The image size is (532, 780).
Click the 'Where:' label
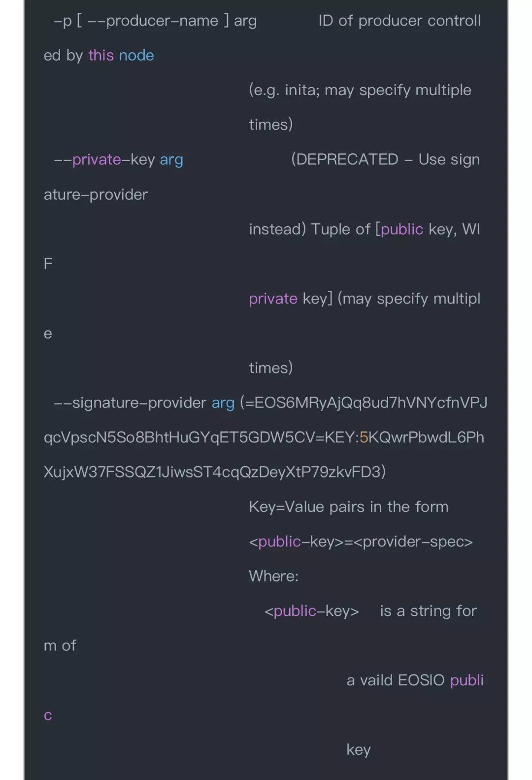[273, 576]
